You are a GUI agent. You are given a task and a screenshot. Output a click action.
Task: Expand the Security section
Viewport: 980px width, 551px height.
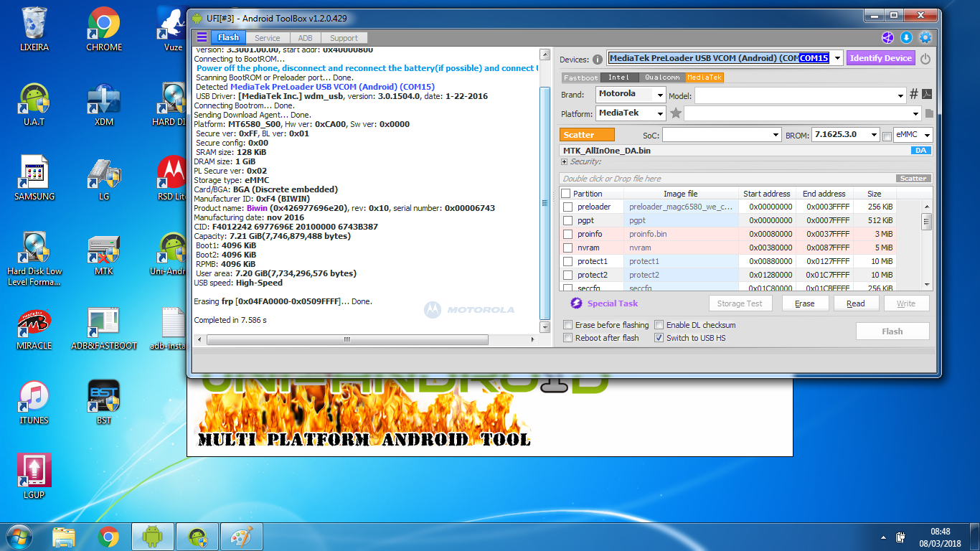point(565,162)
